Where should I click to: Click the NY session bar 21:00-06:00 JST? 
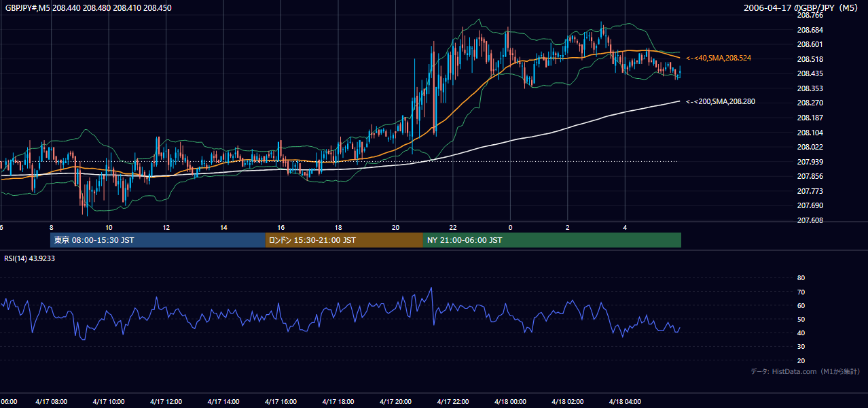[x=552, y=240]
